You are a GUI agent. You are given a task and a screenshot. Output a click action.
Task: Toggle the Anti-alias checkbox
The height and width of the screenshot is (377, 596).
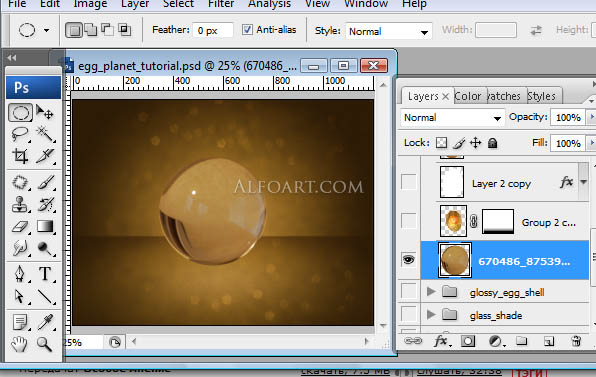point(247,30)
